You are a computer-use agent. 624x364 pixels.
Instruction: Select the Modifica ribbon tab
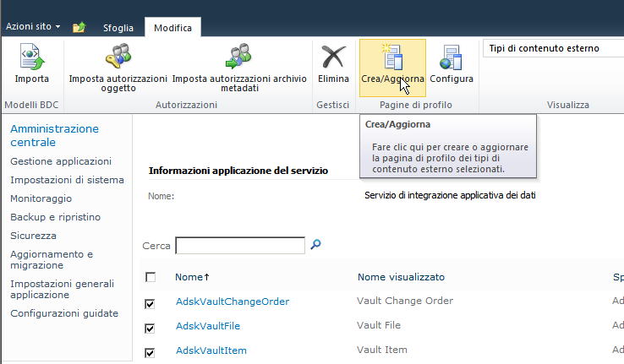pyautogui.click(x=172, y=28)
